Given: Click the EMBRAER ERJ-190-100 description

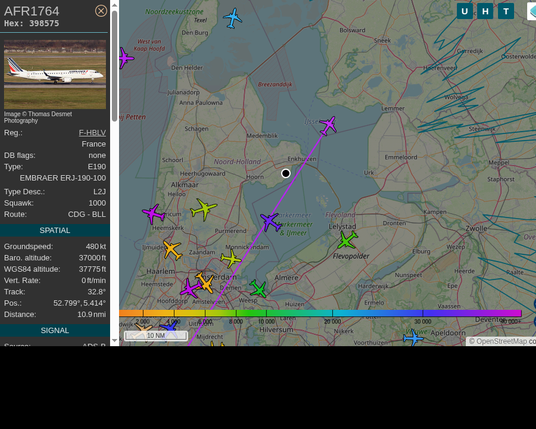Looking at the screenshot, I should click(63, 178).
